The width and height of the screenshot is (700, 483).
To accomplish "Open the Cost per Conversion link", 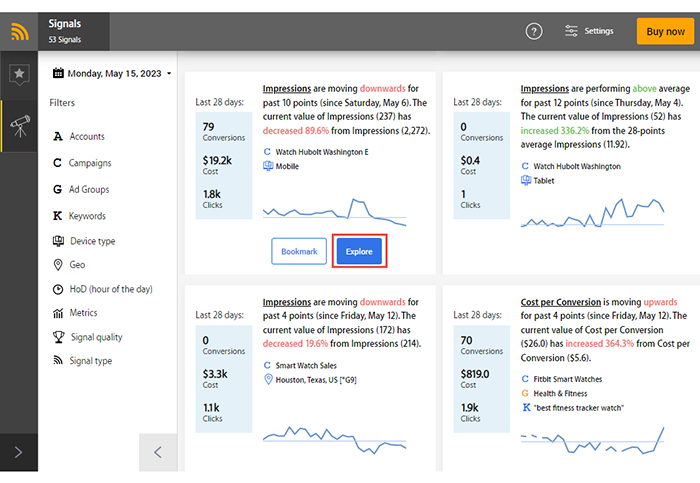I will [x=561, y=302].
